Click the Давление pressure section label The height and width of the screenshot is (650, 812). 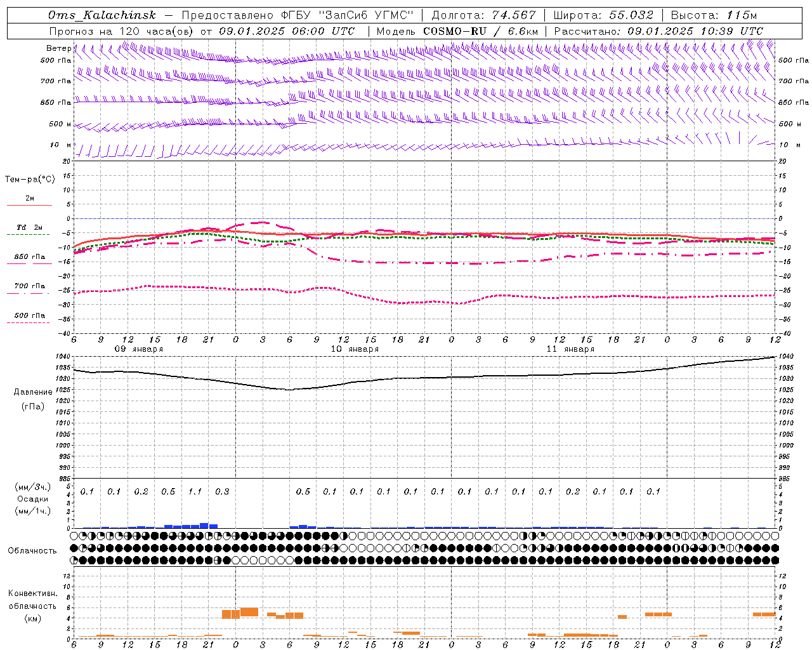click(x=33, y=392)
